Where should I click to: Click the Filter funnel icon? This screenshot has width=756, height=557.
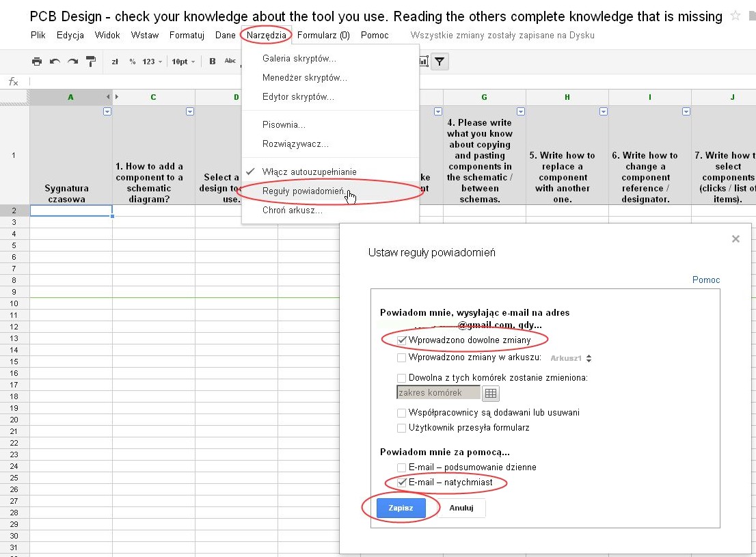(440, 62)
